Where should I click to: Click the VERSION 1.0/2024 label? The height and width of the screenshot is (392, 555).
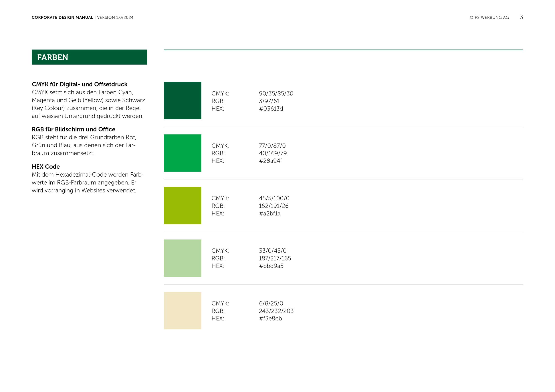point(115,17)
